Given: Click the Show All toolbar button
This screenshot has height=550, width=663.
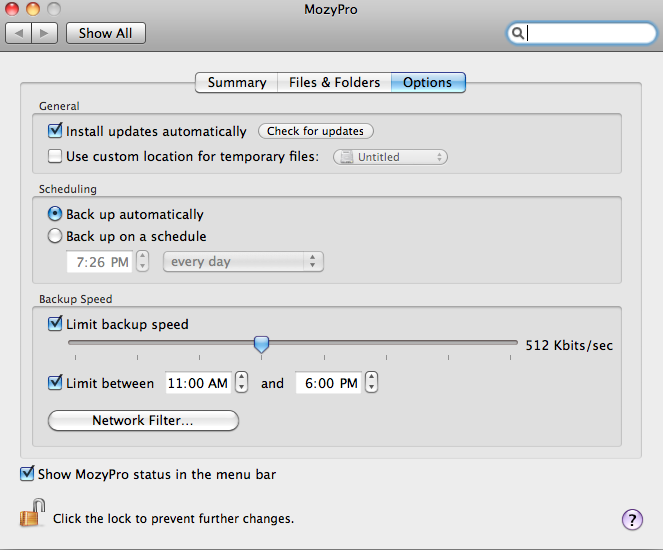Looking at the screenshot, I should coord(105,33).
